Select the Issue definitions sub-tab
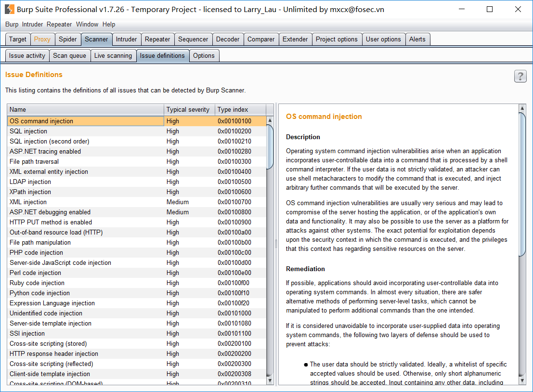 [x=162, y=55]
